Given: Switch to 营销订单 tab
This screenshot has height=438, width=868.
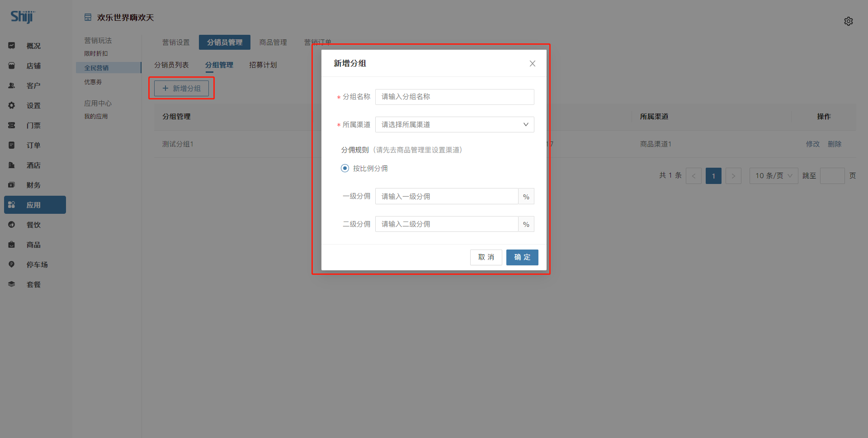Looking at the screenshot, I should 317,42.
